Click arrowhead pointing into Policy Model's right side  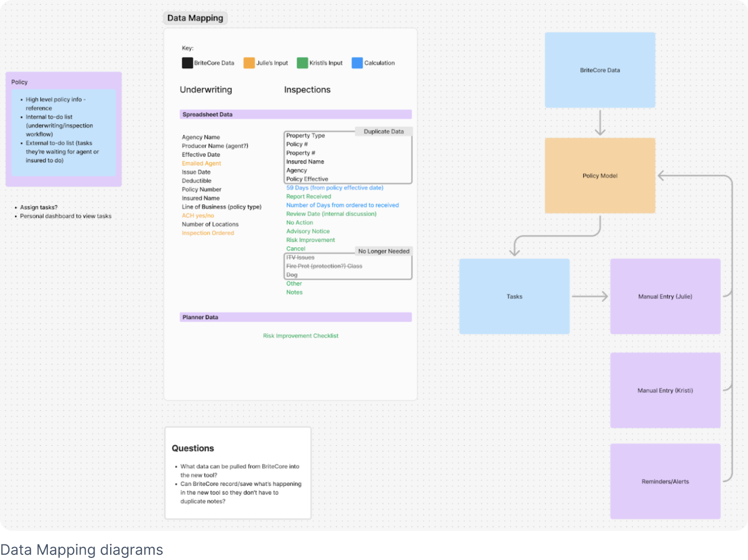point(662,176)
